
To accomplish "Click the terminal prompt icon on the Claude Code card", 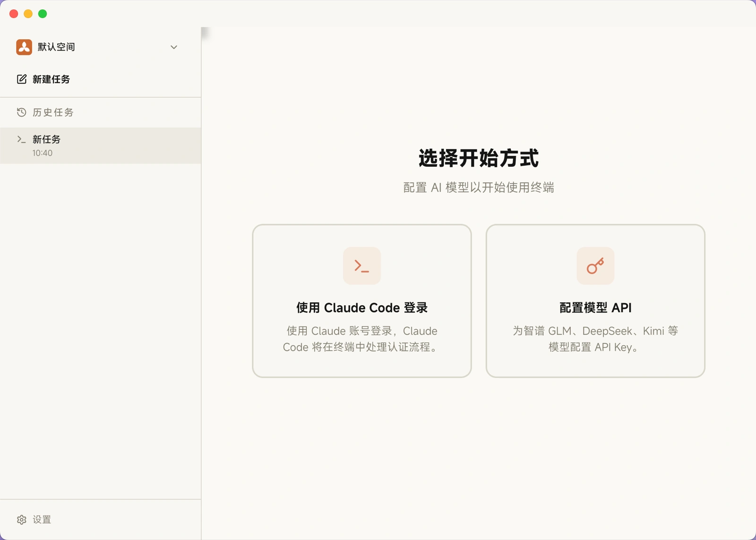I will [x=362, y=266].
